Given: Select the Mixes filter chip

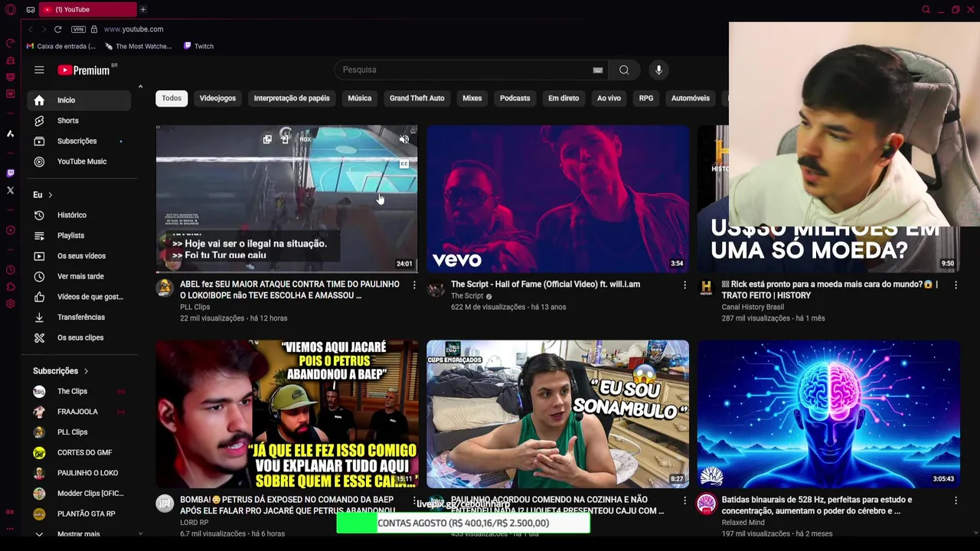Looking at the screenshot, I should [472, 98].
